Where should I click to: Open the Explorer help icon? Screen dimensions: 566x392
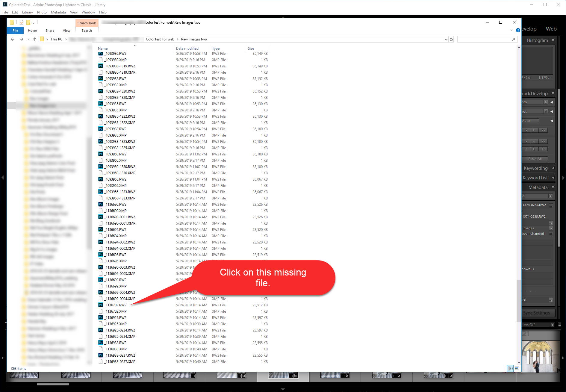(x=518, y=30)
